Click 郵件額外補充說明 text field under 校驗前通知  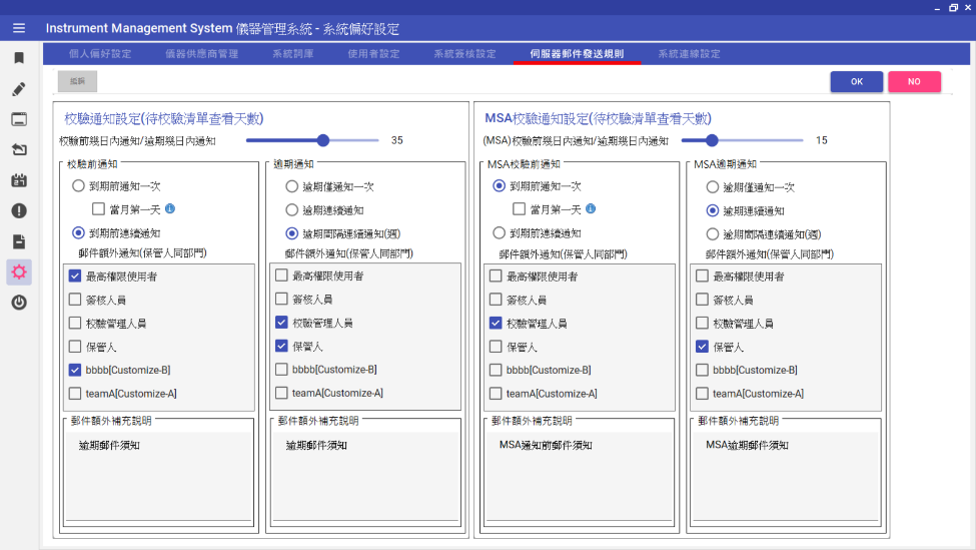[x=158, y=476]
